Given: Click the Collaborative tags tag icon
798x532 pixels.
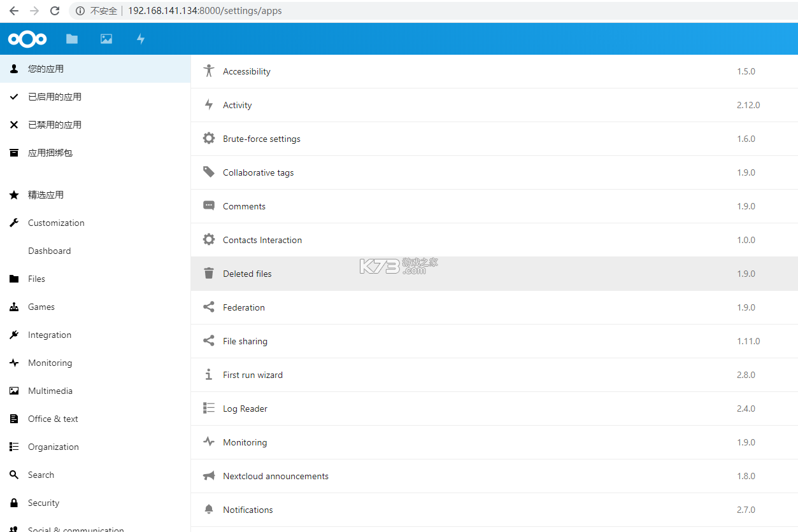Looking at the screenshot, I should pos(209,172).
